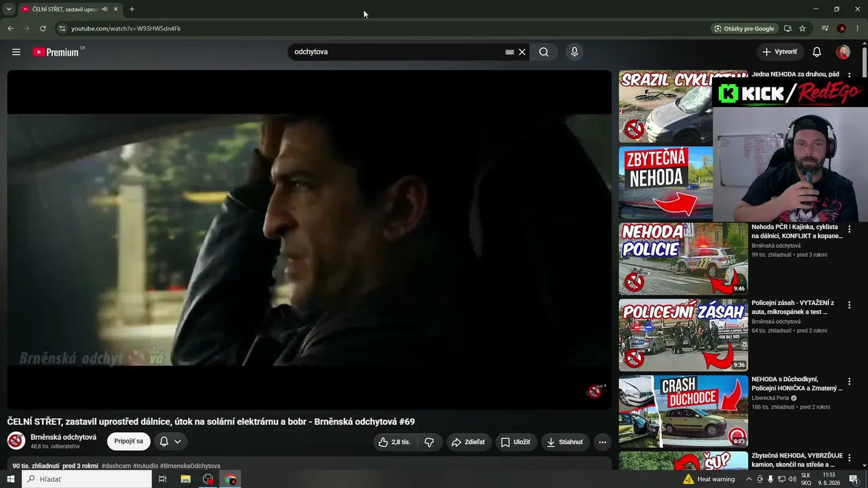868x488 pixels.
Task: Go back with the browser back arrow
Action: point(10,28)
